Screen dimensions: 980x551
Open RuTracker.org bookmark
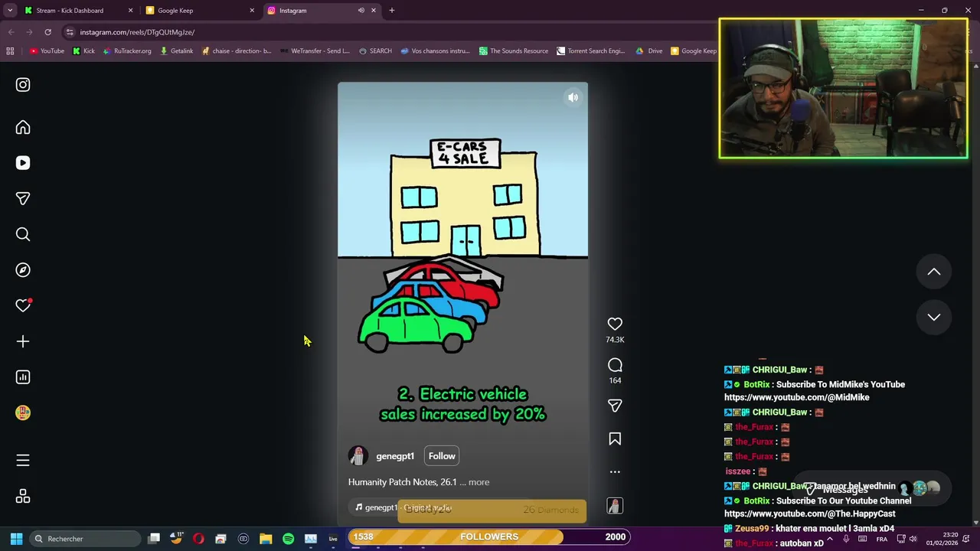[x=127, y=51]
